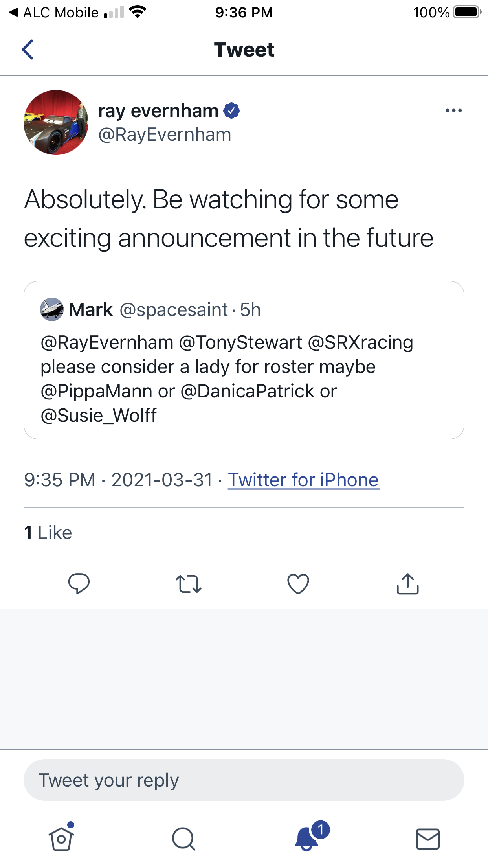Tap the Tweet your reply field

(244, 780)
